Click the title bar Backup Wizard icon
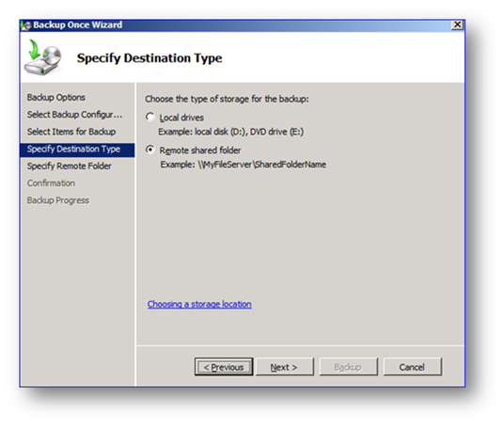This screenshot has width=504, height=426. [x=26, y=25]
